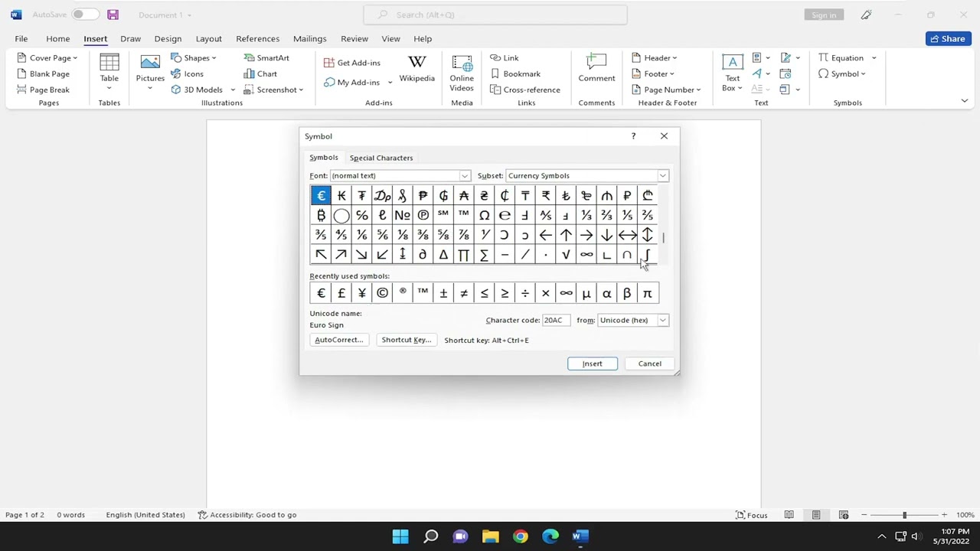The width and height of the screenshot is (980, 551).
Task: Select the infinity symbol in grid
Action: 586,255
